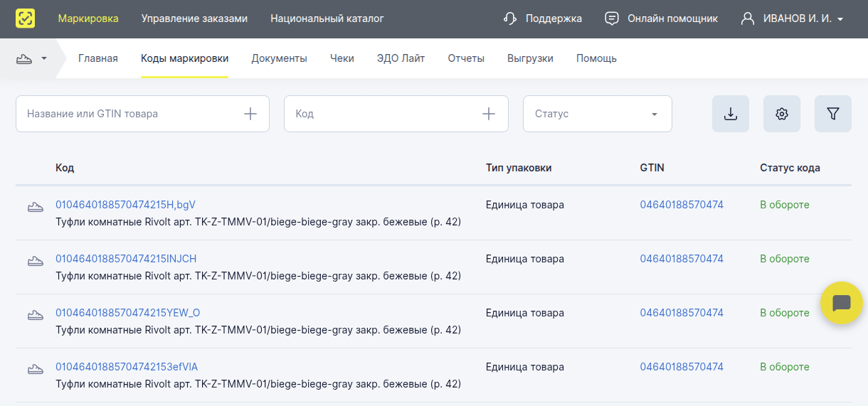Screen dimensions: 868x406
Task: Click the yellow checkmark logo icon
Action: click(x=26, y=18)
